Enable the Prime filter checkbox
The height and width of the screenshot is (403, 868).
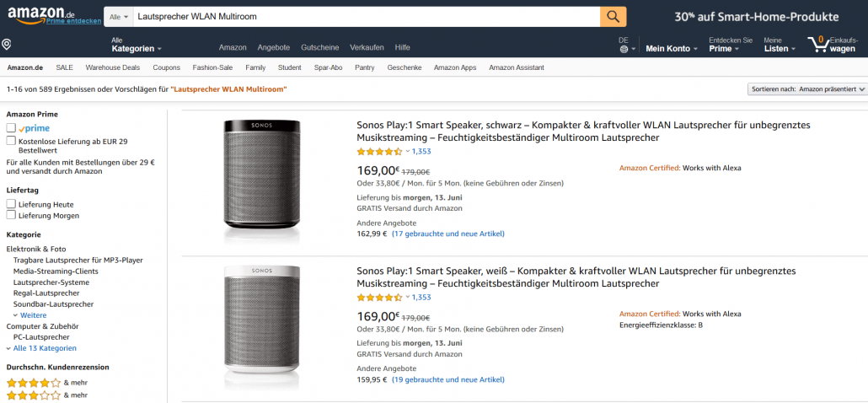(x=12, y=128)
